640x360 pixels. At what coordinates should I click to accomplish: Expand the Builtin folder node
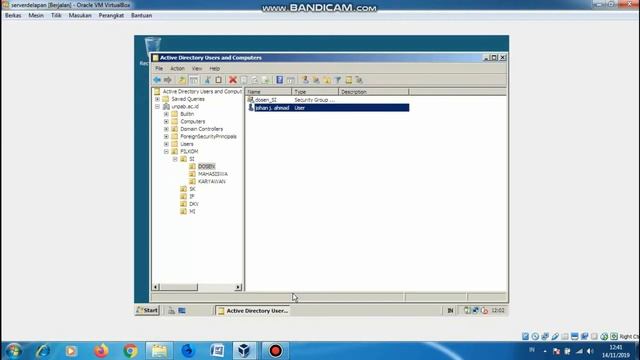167,114
